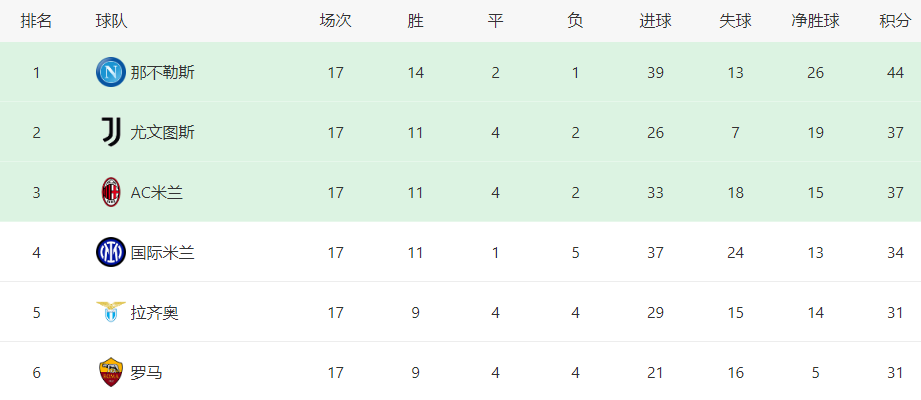Click the Napoli club crest icon

tap(110, 72)
